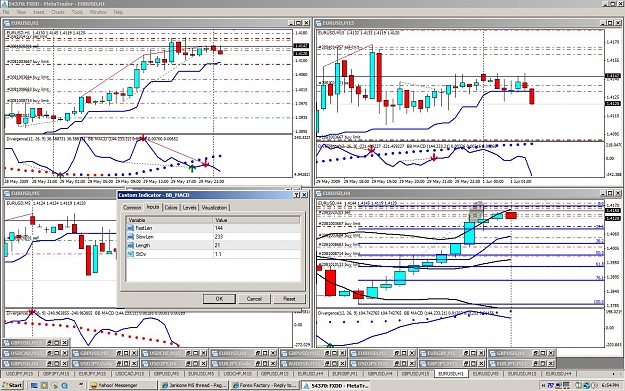
Task: Open the File menu
Action: [6, 12]
